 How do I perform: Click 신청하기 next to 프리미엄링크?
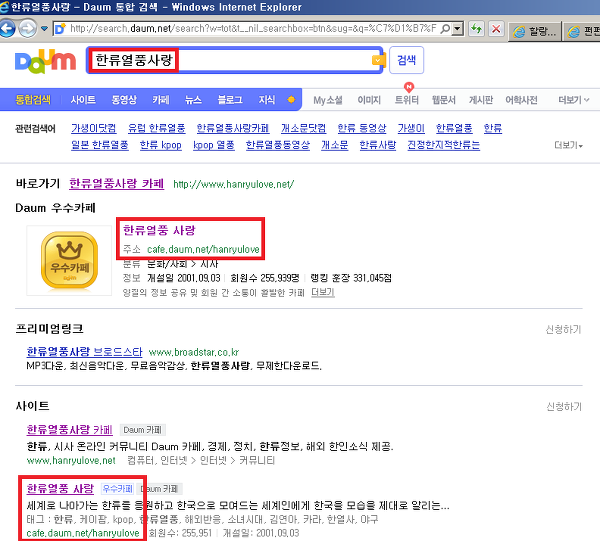[x=563, y=329]
